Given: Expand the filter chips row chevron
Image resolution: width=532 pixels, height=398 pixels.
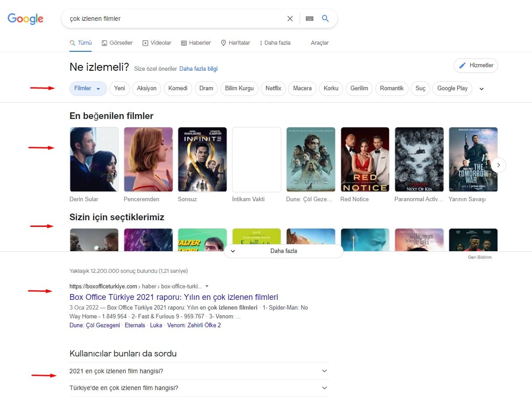Looking at the screenshot, I should click(x=482, y=89).
